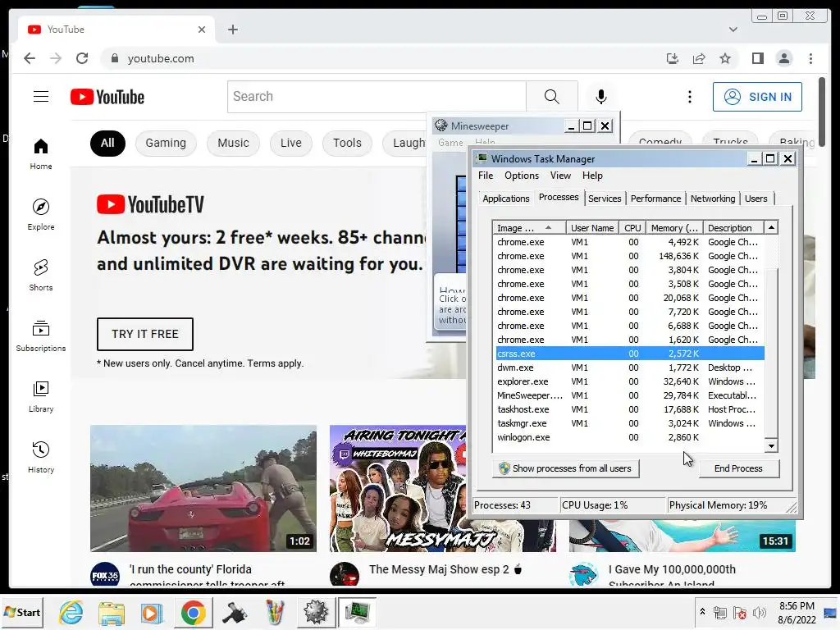The image size is (840, 630).
Task: Launch Internet Explorer from taskbar
Action: (x=71, y=612)
